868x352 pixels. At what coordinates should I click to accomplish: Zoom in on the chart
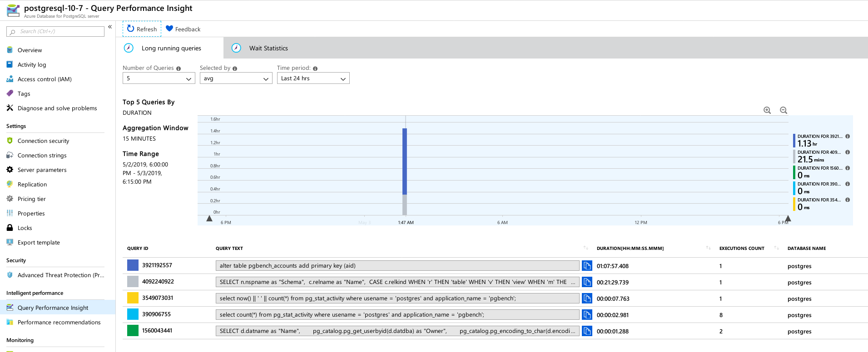pyautogui.click(x=767, y=110)
